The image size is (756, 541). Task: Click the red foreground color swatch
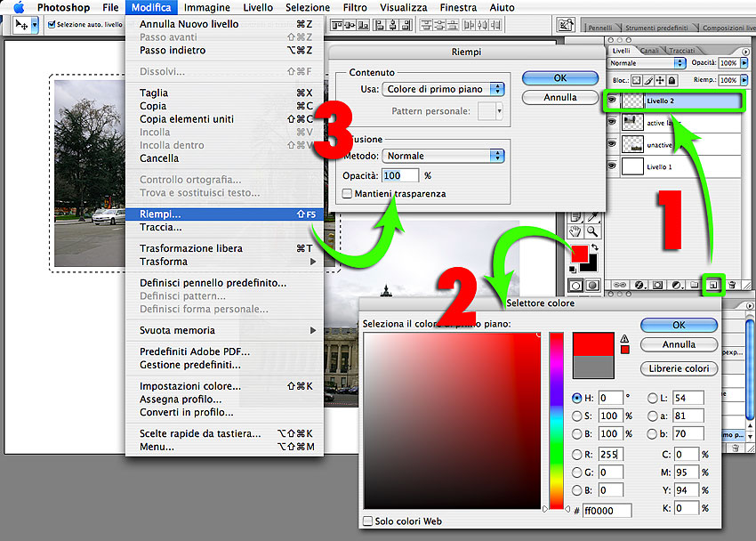pos(580,253)
